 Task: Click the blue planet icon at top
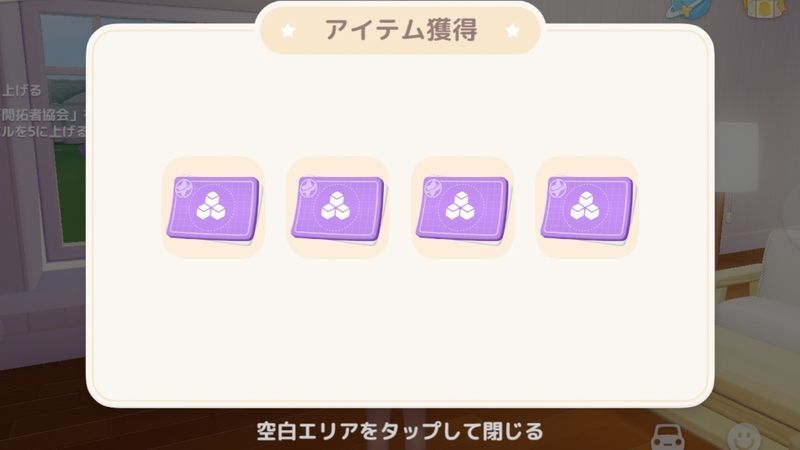click(x=689, y=9)
